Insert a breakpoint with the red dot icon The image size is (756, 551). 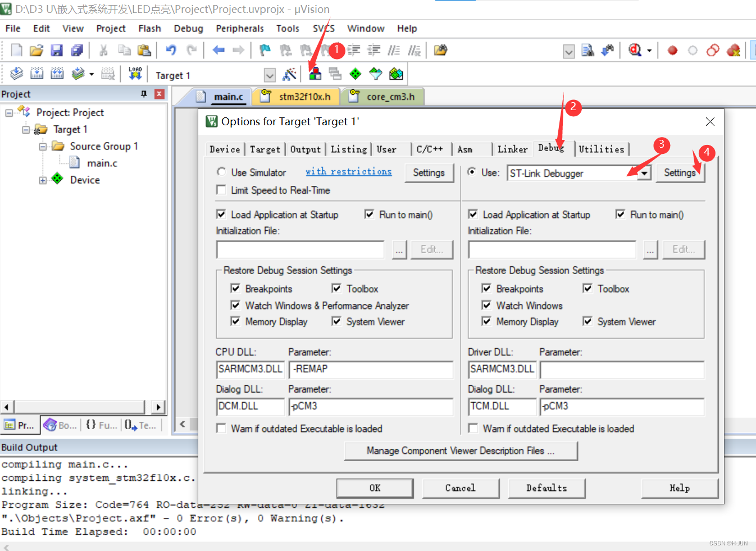[672, 51]
